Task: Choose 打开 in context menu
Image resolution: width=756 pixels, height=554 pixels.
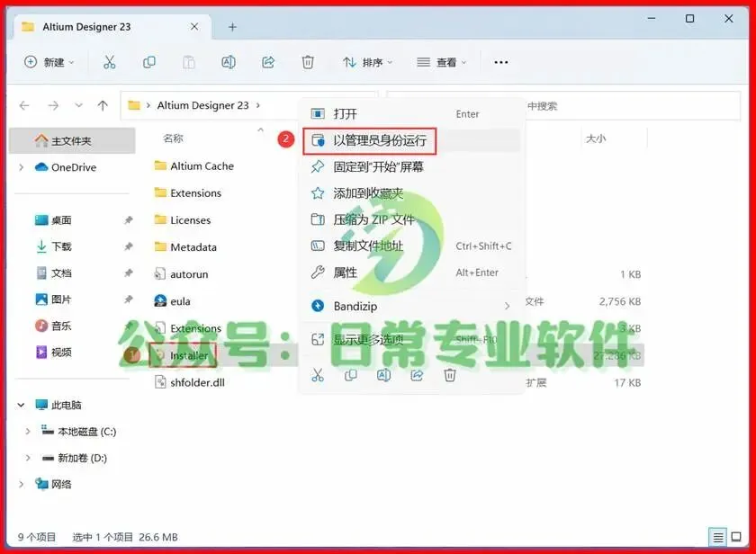Action: 410,113
